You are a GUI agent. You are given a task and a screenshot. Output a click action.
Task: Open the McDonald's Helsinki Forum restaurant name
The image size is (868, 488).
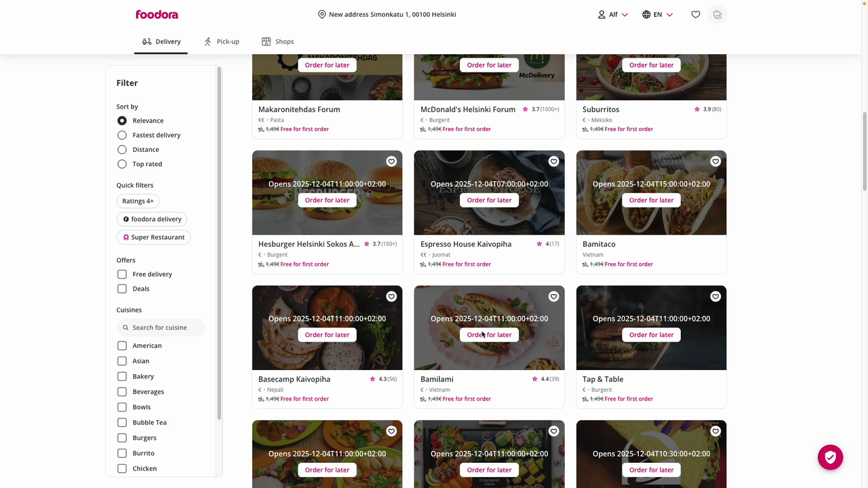(x=468, y=109)
